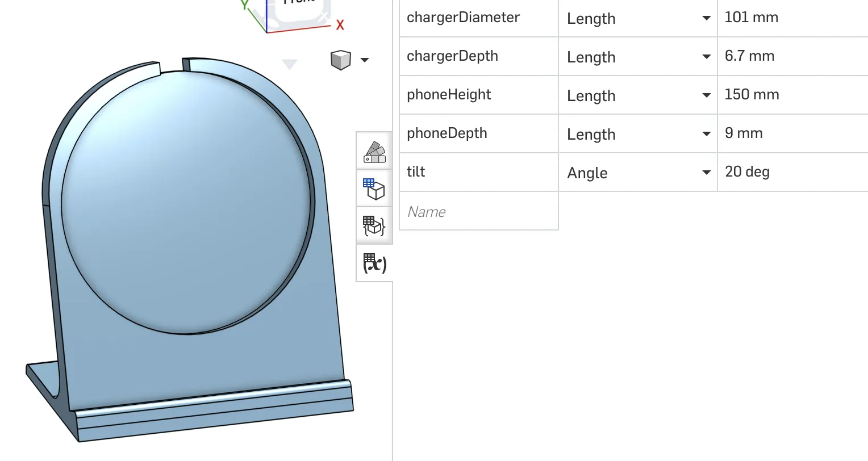Open the Configuration panel icon
868x461 pixels.
pyautogui.click(x=374, y=188)
